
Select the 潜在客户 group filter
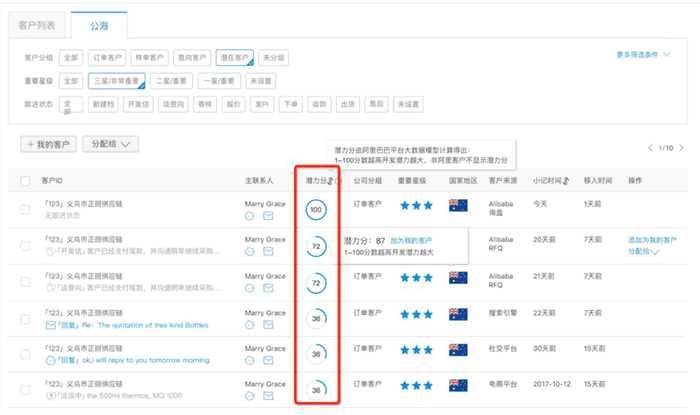coord(235,58)
